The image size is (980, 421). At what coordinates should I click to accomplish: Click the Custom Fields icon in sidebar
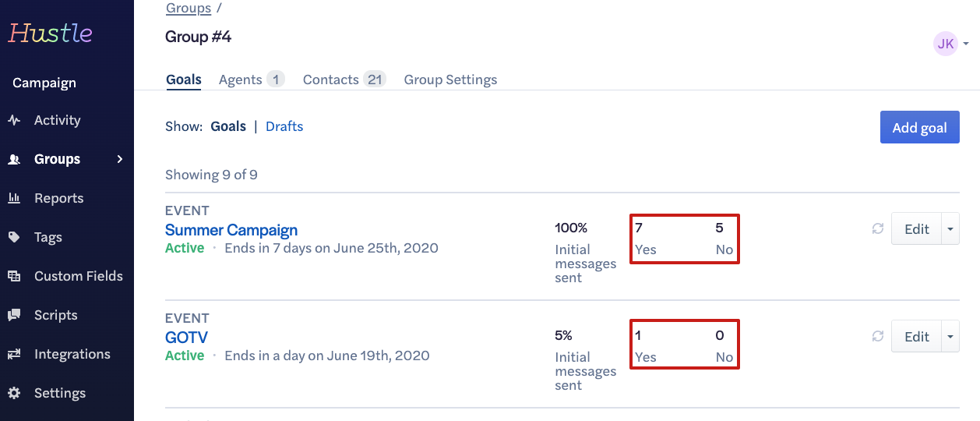(14, 276)
